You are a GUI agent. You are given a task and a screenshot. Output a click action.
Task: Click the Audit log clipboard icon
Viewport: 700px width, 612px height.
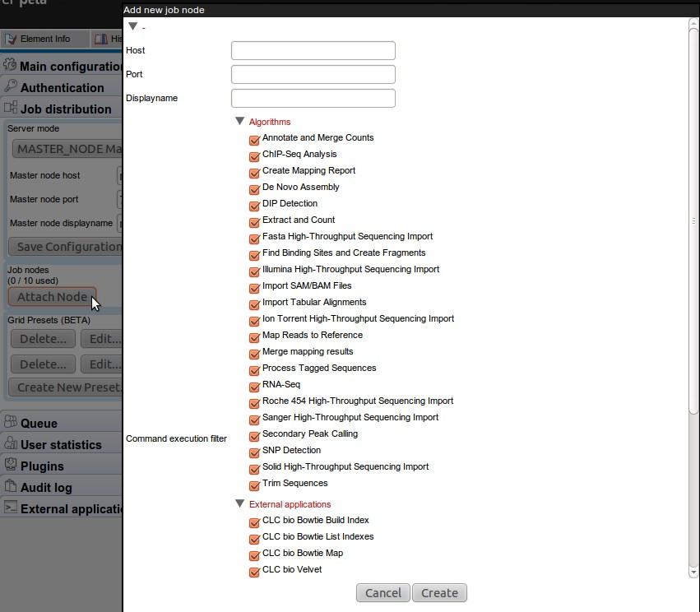coord(10,485)
